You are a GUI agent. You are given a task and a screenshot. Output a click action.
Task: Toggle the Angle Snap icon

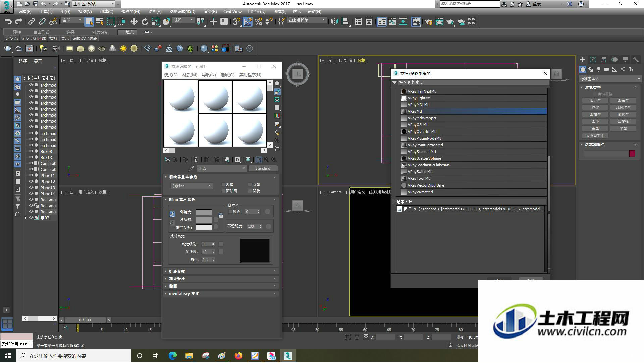pos(248,22)
